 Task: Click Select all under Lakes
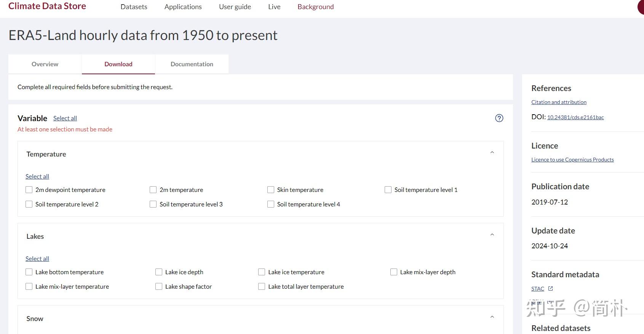pyautogui.click(x=37, y=259)
